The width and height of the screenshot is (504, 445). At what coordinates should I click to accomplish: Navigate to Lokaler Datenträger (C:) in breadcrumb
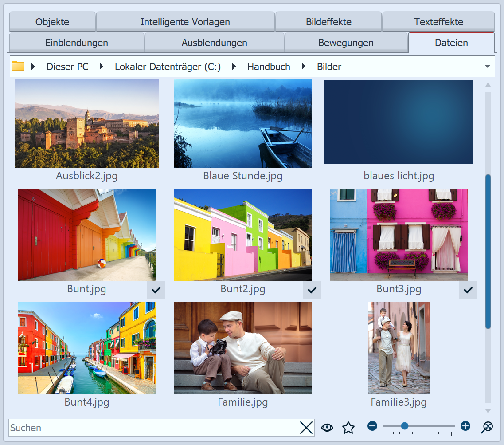(167, 66)
